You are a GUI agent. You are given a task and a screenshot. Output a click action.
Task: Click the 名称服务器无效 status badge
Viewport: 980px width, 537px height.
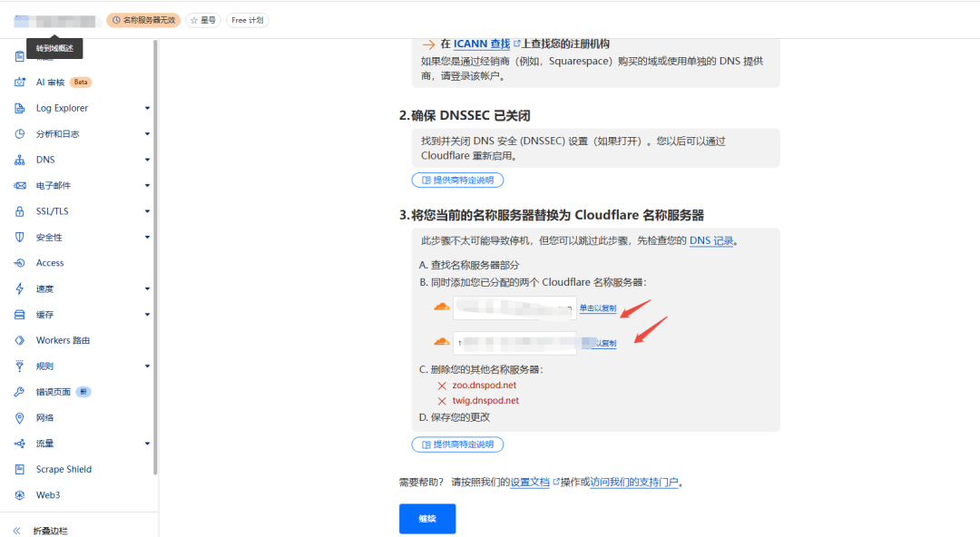(x=143, y=21)
